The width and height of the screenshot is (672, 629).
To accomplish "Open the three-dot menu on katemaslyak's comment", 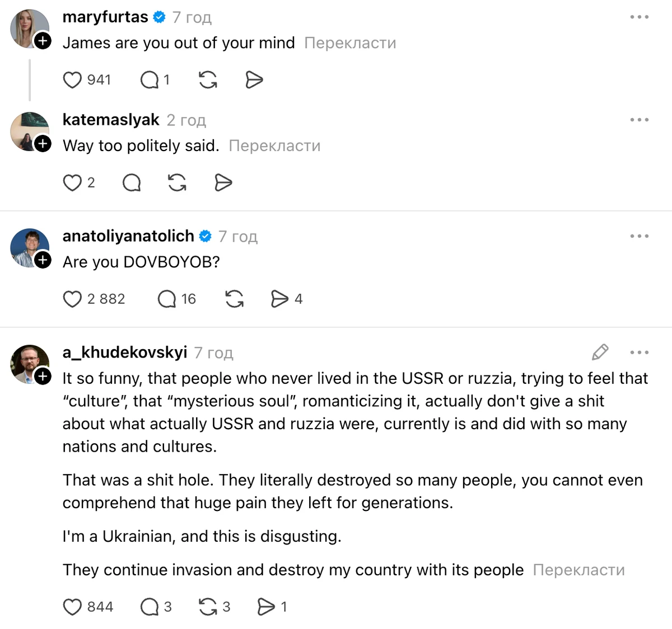I will coord(640,119).
